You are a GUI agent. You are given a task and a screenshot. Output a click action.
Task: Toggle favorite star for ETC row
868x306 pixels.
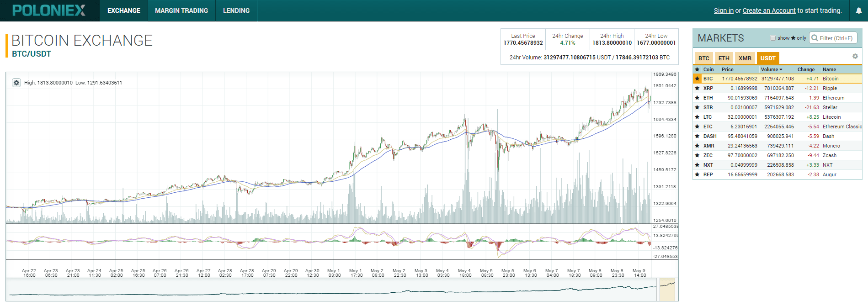[x=697, y=127]
